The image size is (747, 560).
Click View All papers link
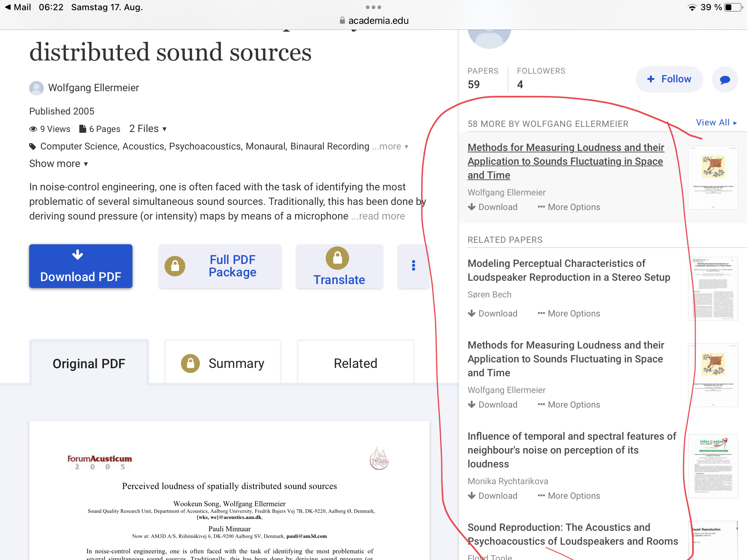tap(716, 122)
